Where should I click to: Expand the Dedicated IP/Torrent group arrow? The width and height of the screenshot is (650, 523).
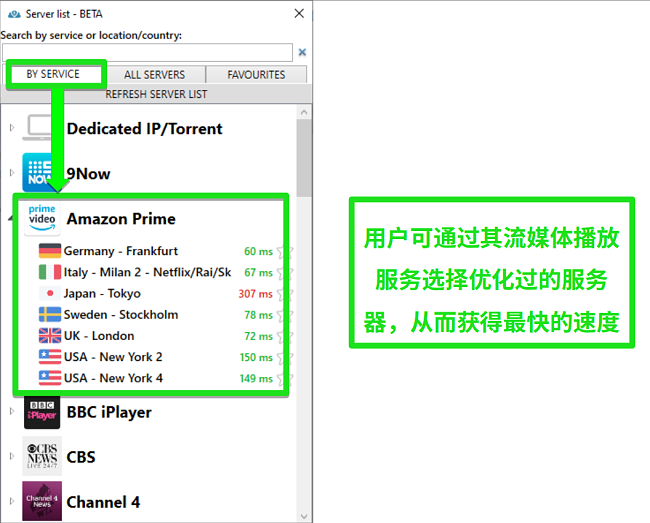(12, 128)
